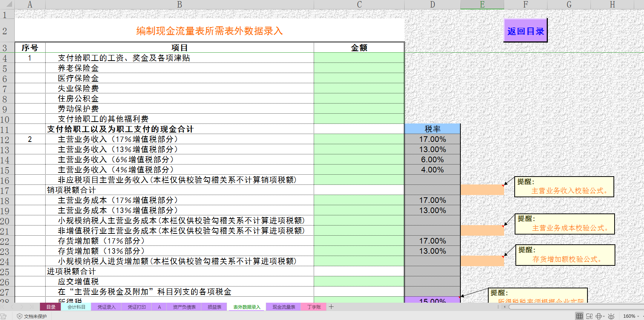Select column C header
The height and width of the screenshot is (320, 644).
pos(359,5)
